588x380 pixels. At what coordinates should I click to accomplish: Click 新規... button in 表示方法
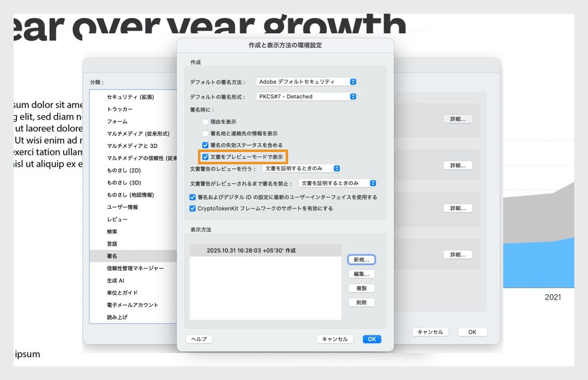click(362, 259)
